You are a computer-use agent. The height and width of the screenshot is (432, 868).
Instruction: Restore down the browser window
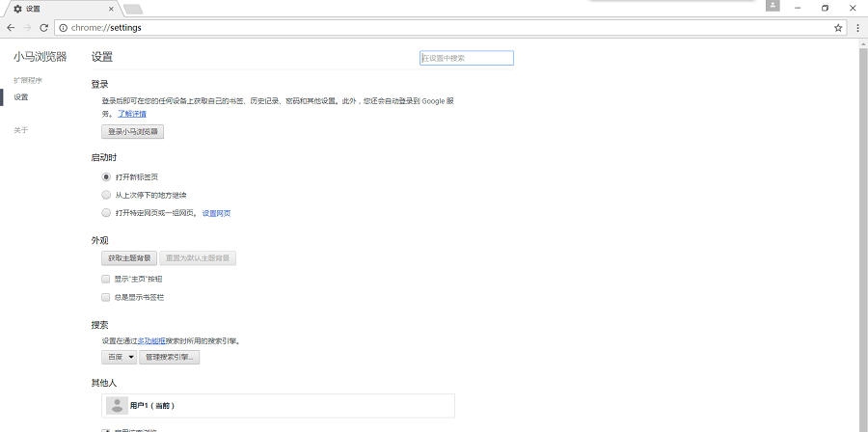[x=826, y=9]
